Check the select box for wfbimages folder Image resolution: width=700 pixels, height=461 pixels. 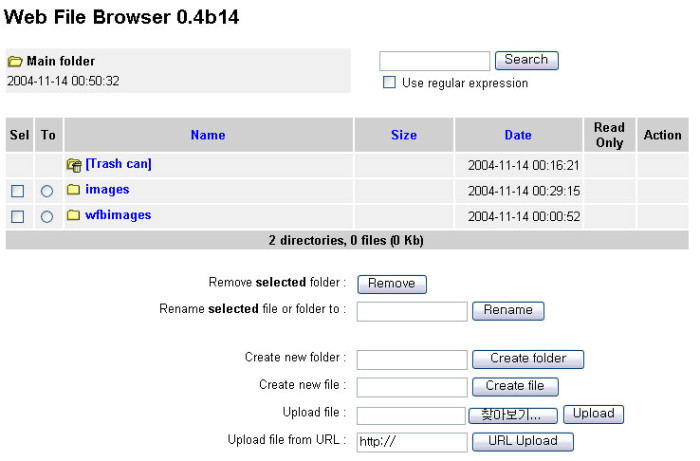click(x=17, y=216)
